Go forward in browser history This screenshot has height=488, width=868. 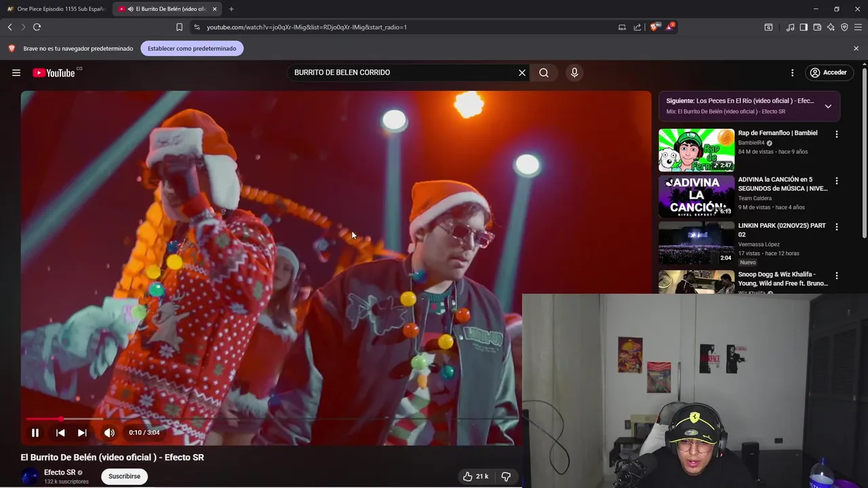tap(23, 27)
